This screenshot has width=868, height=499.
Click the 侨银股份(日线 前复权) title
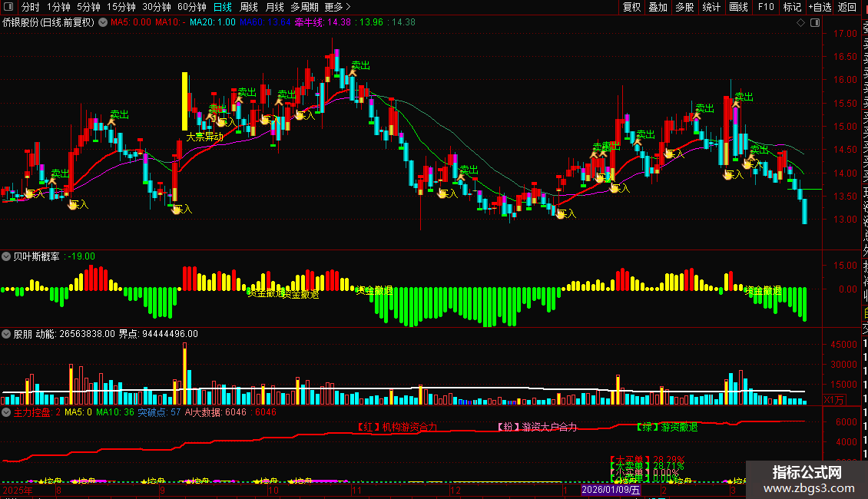[x=48, y=23]
